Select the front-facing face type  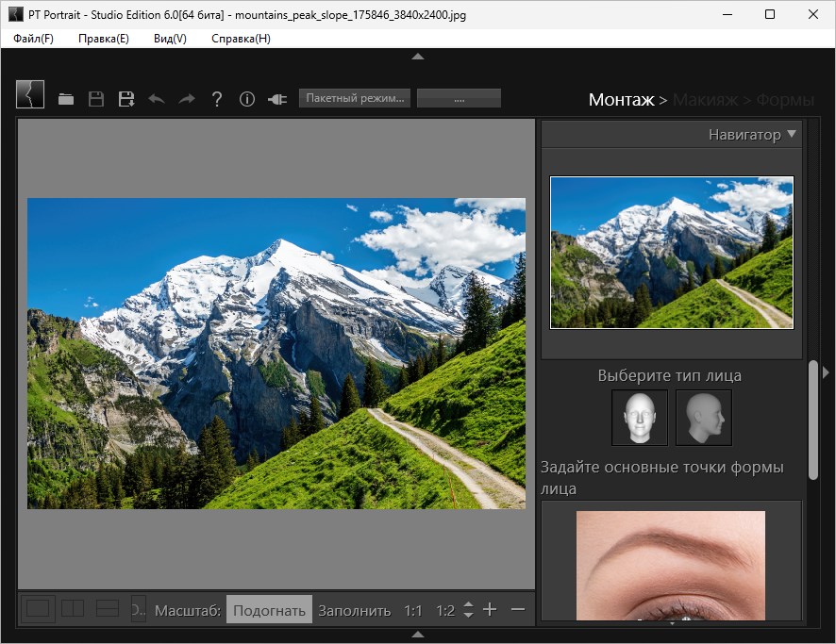coord(639,417)
